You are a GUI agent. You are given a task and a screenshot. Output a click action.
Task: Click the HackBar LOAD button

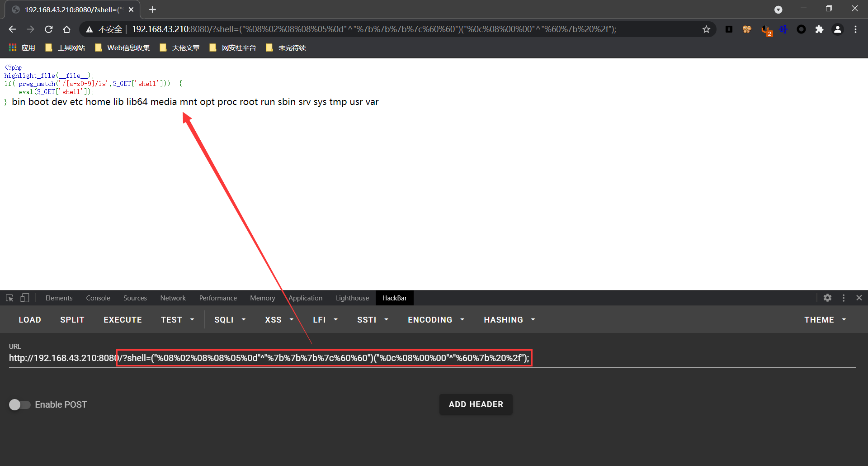click(x=30, y=320)
